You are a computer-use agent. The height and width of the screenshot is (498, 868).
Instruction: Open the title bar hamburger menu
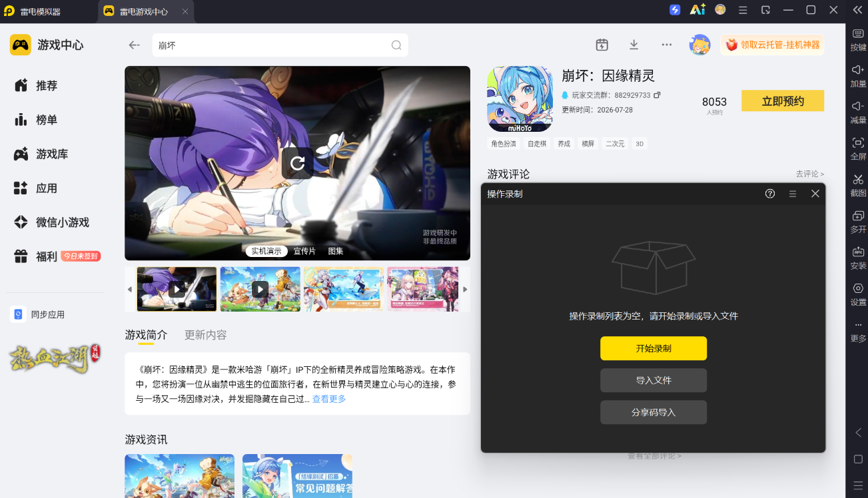[x=743, y=10]
